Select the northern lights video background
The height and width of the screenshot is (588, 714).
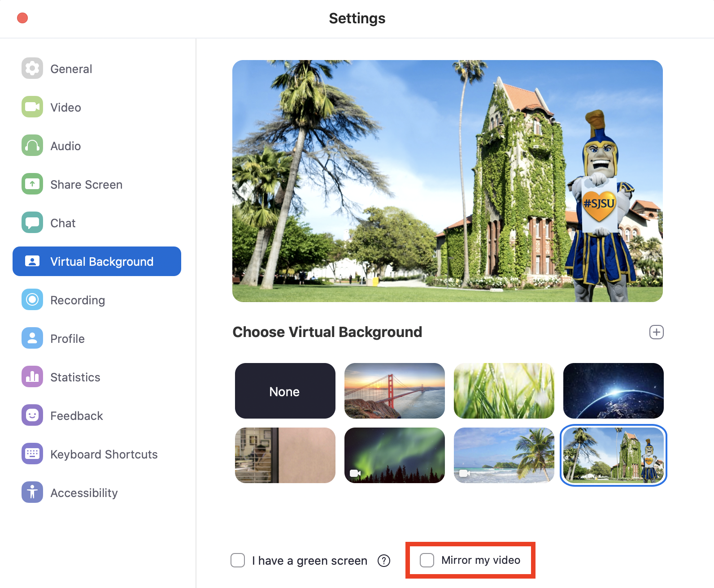394,455
